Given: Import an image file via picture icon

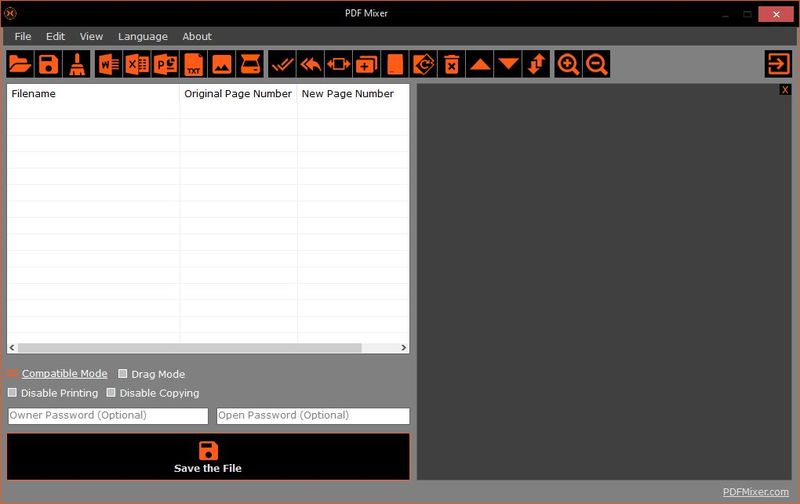Looking at the screenshot, I should pos(222,64).
